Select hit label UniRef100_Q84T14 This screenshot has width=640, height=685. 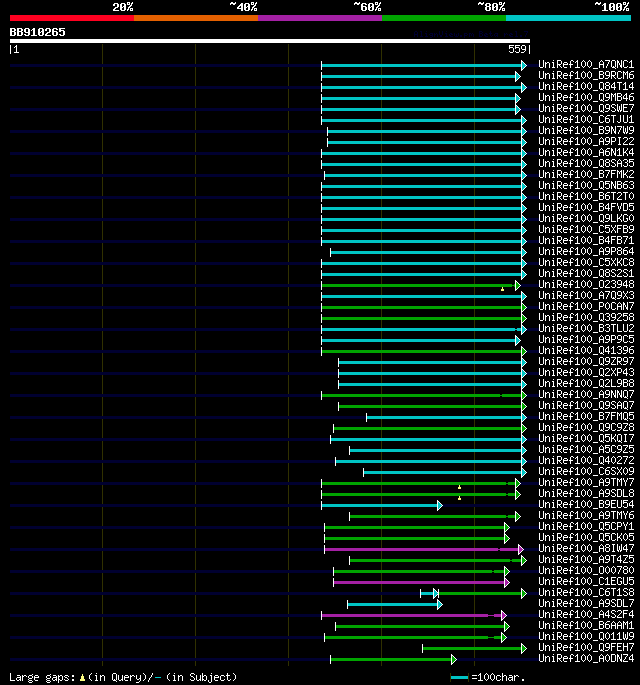(586, 86)
